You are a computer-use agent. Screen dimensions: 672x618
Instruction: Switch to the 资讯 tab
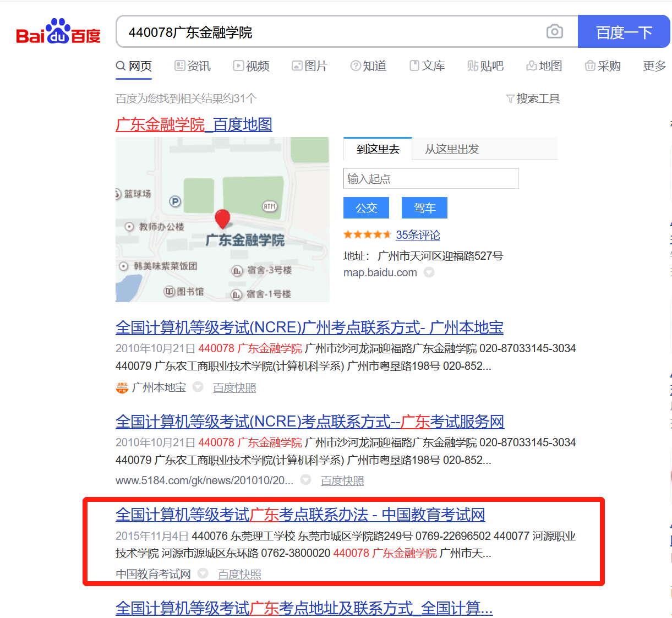pyautogui.click(x=193, y=66)
